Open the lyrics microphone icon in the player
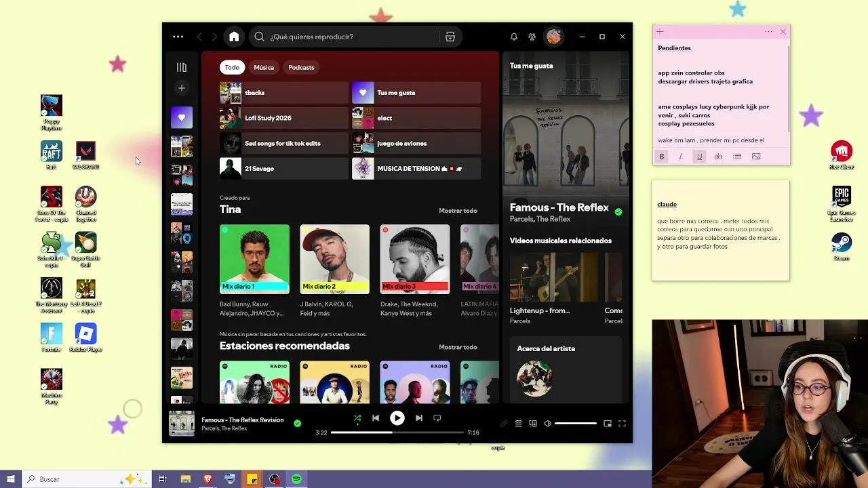Screen dimensions: 868x488 (504, 424)
